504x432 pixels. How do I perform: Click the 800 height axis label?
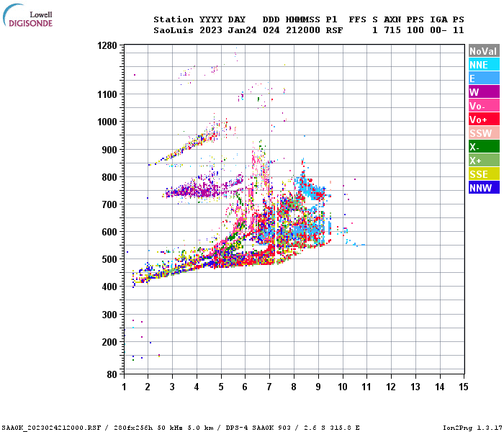(x=109, y=177)
